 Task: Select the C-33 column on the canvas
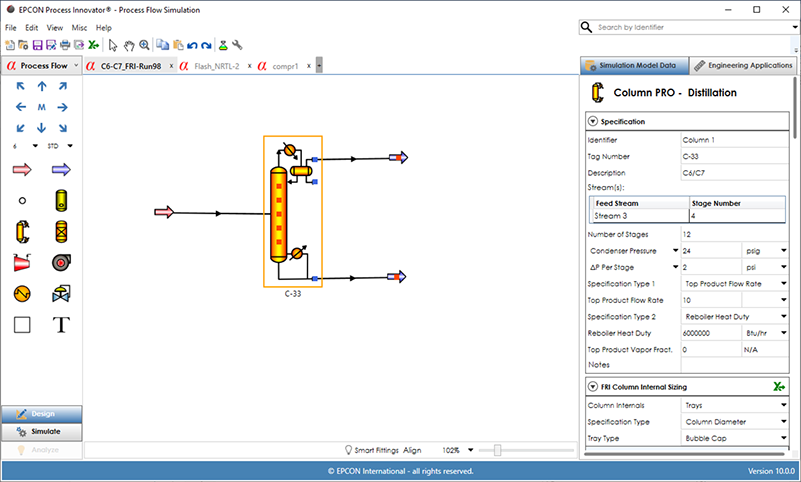(x=293, y=211)
